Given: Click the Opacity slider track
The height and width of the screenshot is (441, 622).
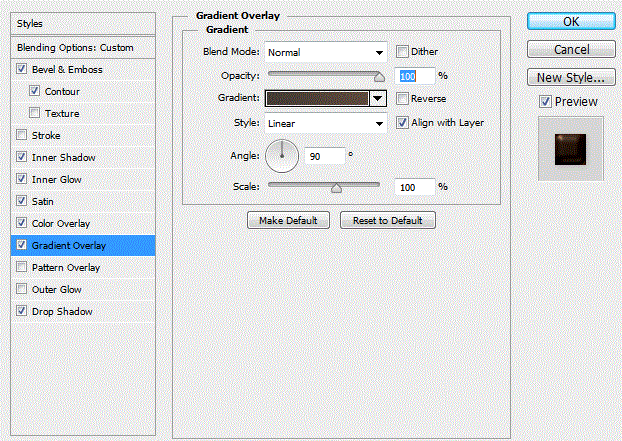Looking at the screenshot, I should tap(322, 74).
